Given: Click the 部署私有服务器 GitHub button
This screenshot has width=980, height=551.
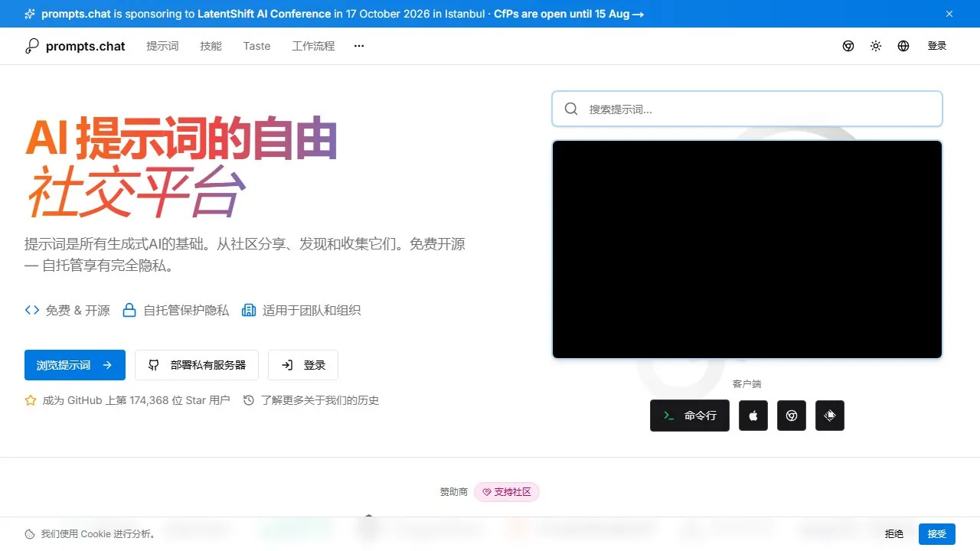Looking at the screenshot, I should [x=197, y=365].
